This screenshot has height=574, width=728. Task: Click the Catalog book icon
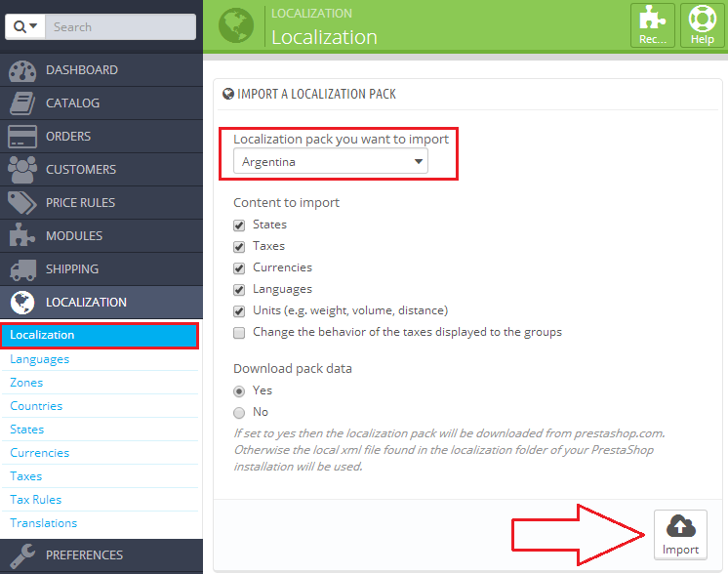pyautogui.click(x=22, y=103)
